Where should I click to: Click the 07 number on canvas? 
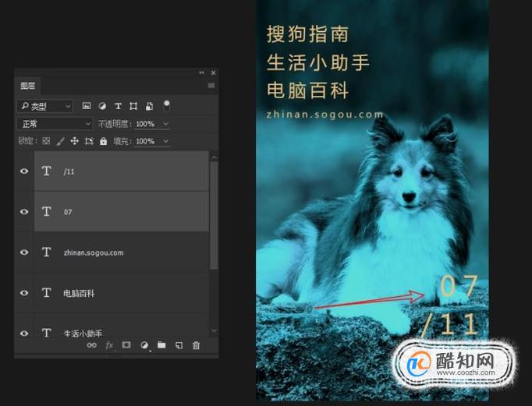point(459,286)
